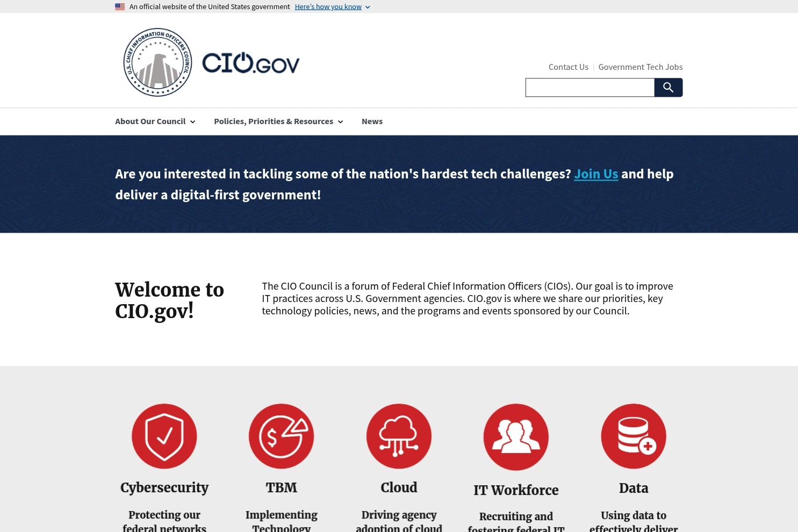798x532 pixels.
Task: Click the Data database icon
Action: 633,436
